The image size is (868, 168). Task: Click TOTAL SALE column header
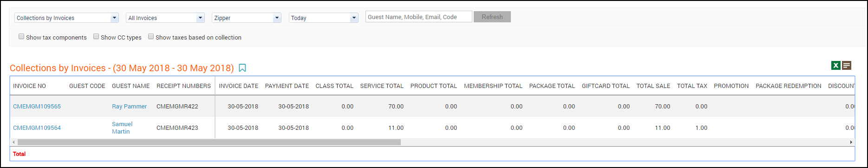coord(653,86)
